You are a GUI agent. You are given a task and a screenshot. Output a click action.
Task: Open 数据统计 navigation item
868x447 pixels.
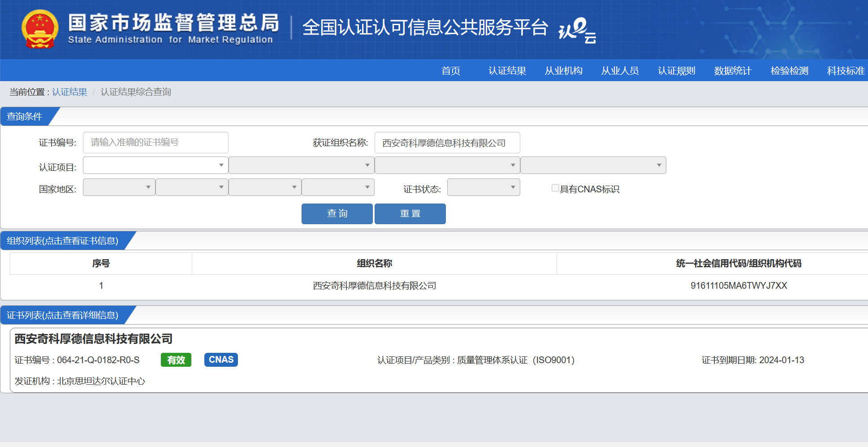click(x=733, y=71)
